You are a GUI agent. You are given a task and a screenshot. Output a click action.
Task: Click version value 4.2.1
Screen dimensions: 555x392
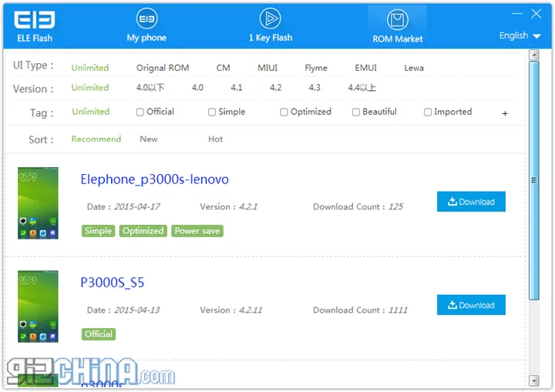tap(248, 206)
